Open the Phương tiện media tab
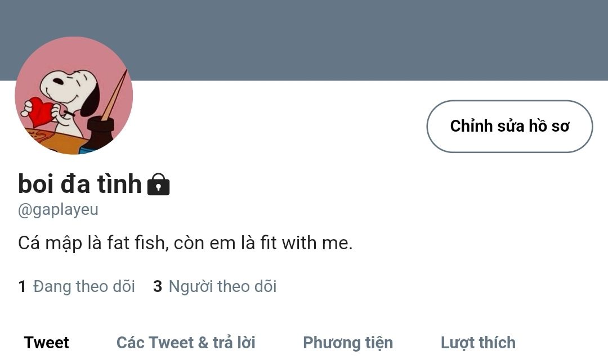Screen dimensions: 608x364 click(348, 343)
